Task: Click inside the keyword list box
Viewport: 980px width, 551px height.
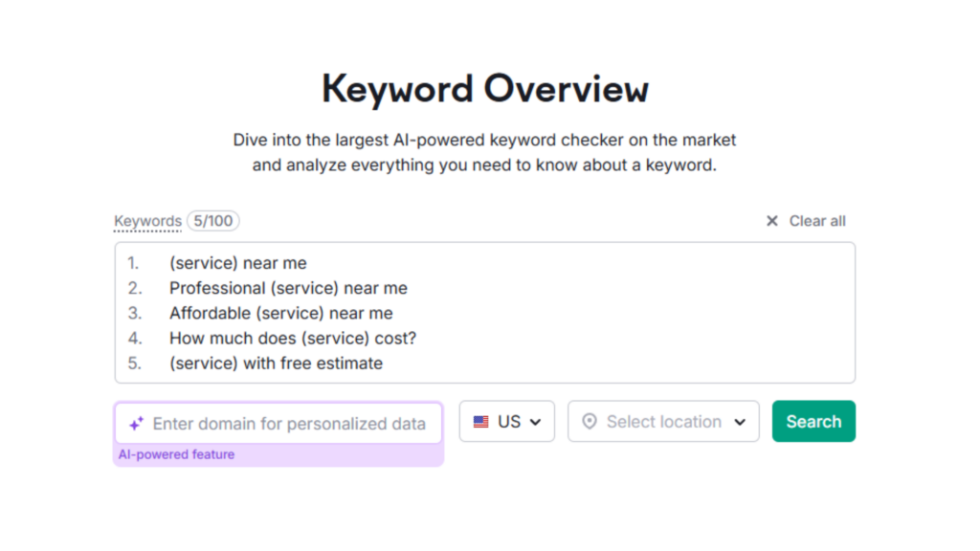Action: (x=574, y=311)
